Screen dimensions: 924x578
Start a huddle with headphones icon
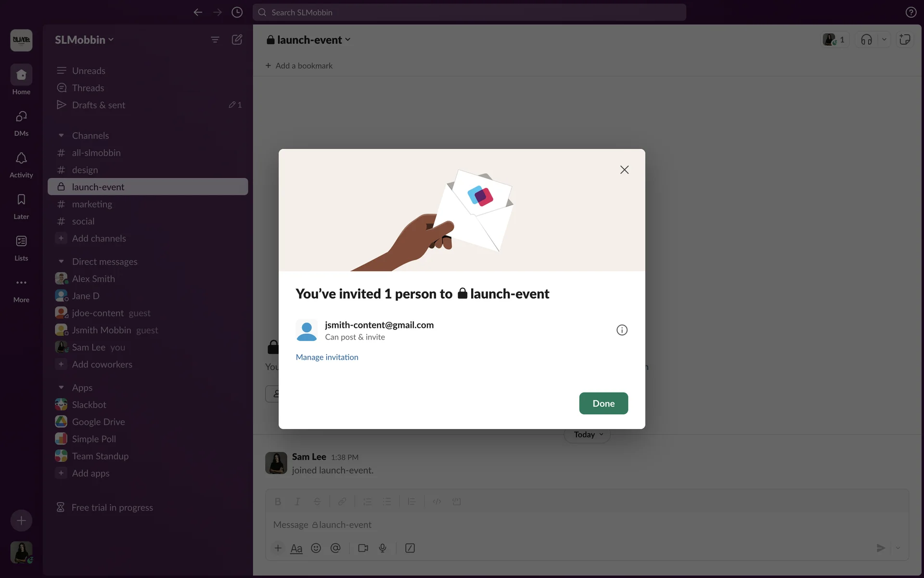point(866,39)
